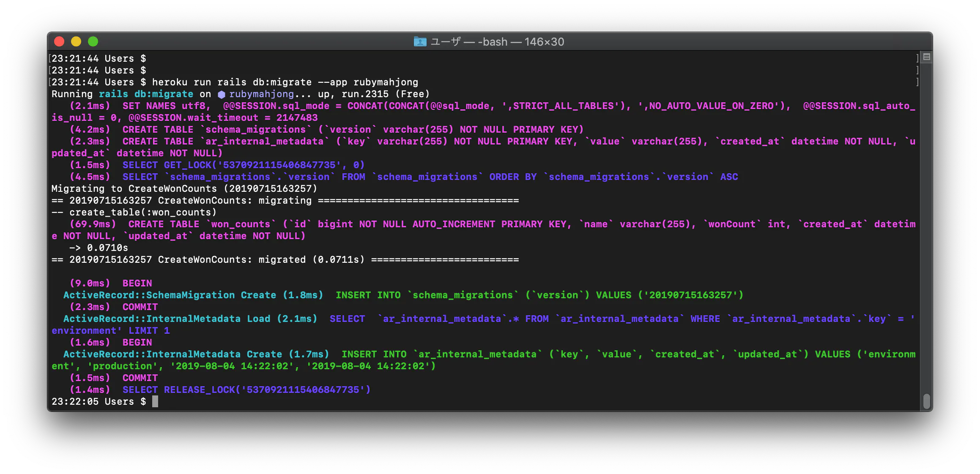
Task: Click the block cursor at the last prompt
Action: 155,401
